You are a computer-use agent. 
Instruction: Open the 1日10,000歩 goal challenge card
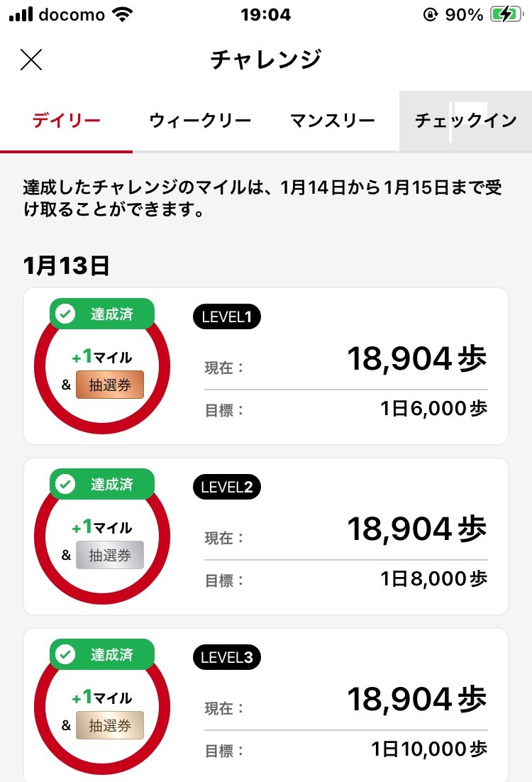click(266, 705)
